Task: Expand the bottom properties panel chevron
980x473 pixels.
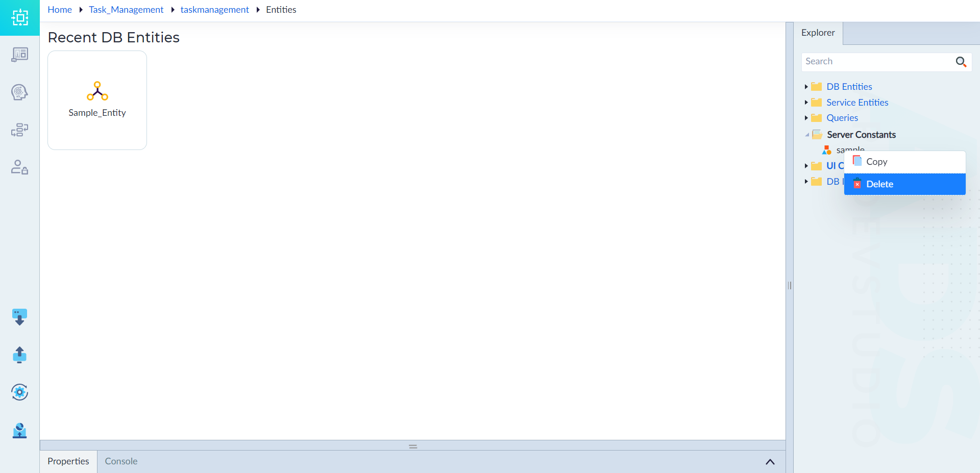Action: click(770, 462)
